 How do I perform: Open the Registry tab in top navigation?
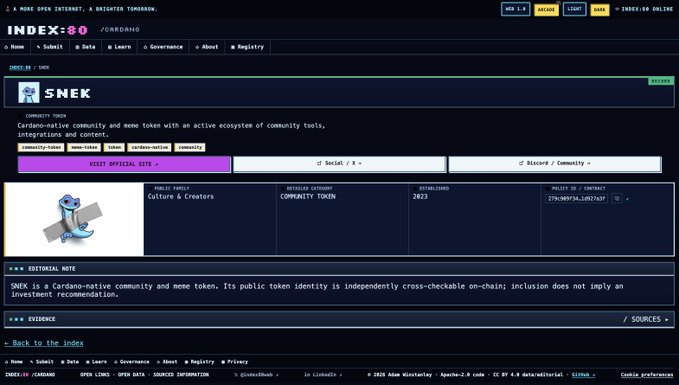(247, 47)
